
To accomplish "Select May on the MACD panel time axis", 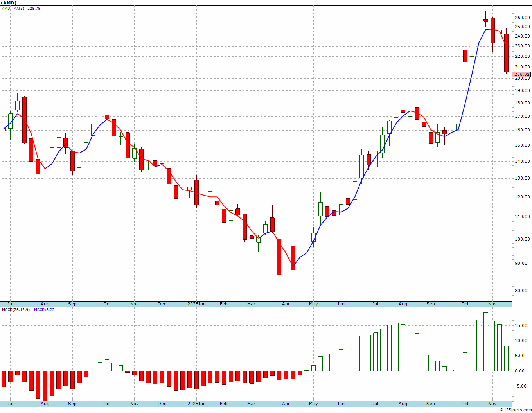I will (x=313, y=404).
